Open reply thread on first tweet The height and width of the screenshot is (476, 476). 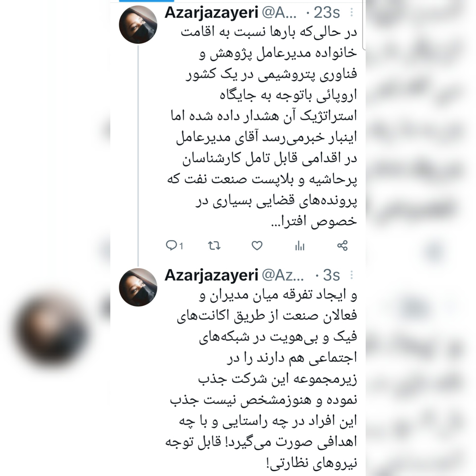click(174, 246)
